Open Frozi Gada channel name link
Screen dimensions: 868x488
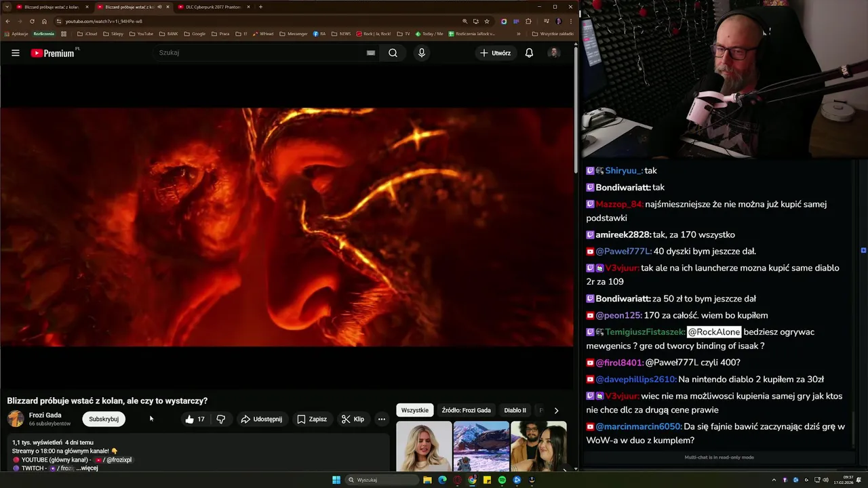(45, 415)
